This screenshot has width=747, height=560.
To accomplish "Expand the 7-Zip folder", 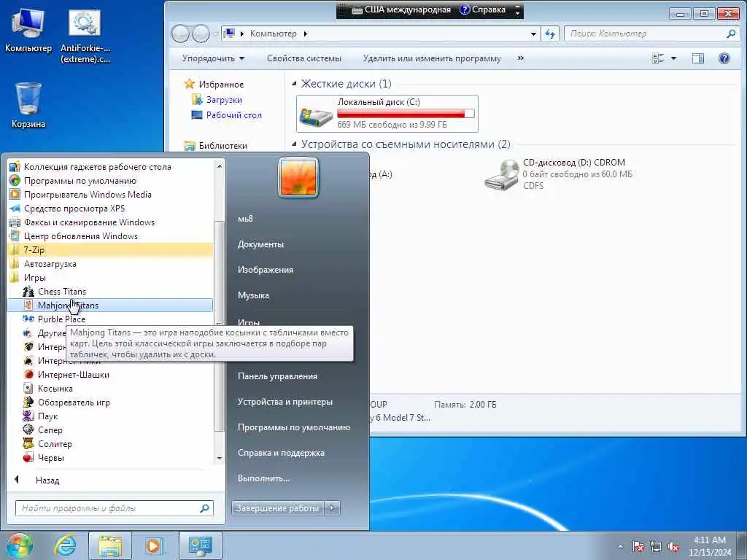I will click(x=110, y=249).
